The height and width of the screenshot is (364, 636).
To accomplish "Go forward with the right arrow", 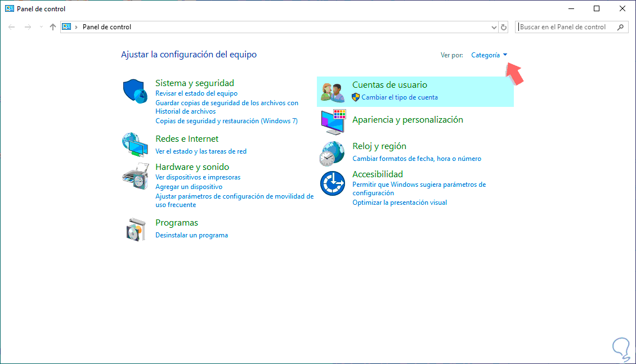I will (x=28, y=27).
